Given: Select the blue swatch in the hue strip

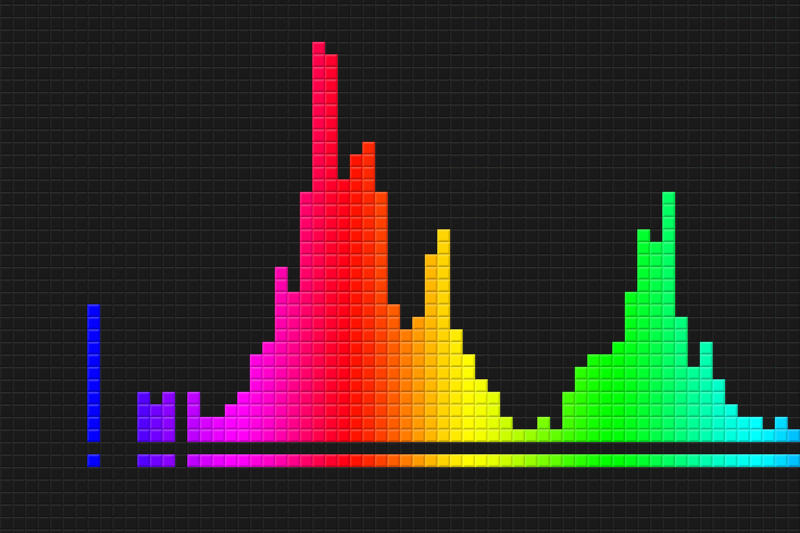Looking at the screenshot, I should pyautogui.click(x=93, y=460).
